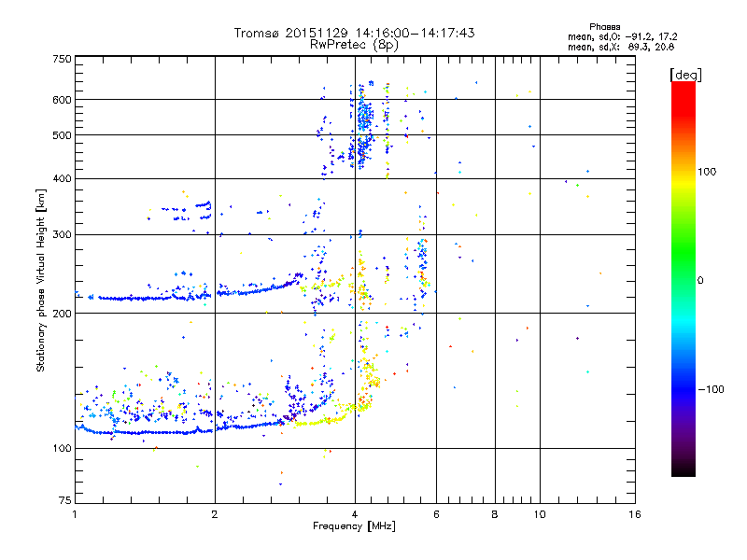747x560 pixels.
Task: Click the 'mean, sd,O: -91.2, 17.2' statistics line
Action: (x=622, y=36)
